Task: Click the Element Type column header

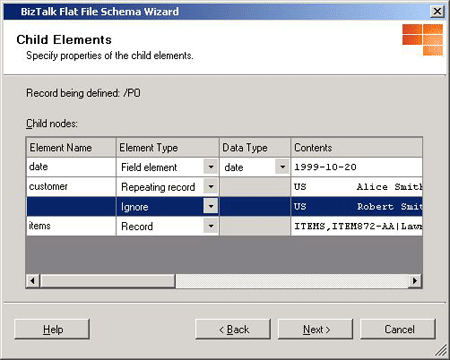Action: 167,147
